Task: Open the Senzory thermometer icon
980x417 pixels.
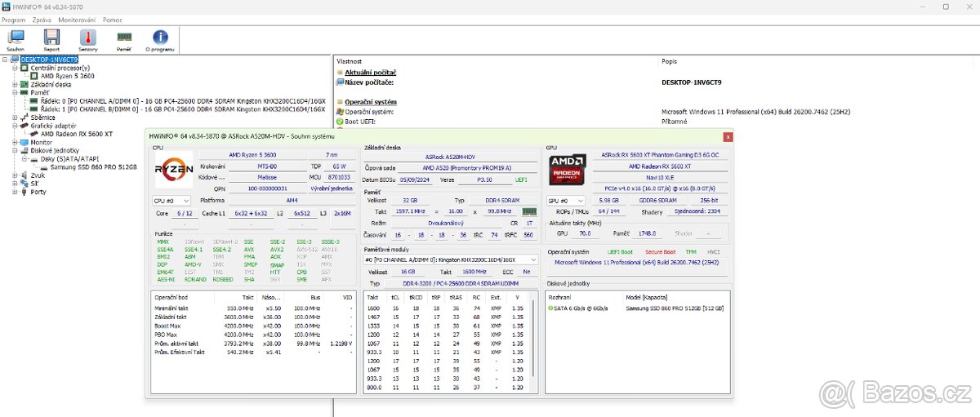Action: (x=87, y=37)
